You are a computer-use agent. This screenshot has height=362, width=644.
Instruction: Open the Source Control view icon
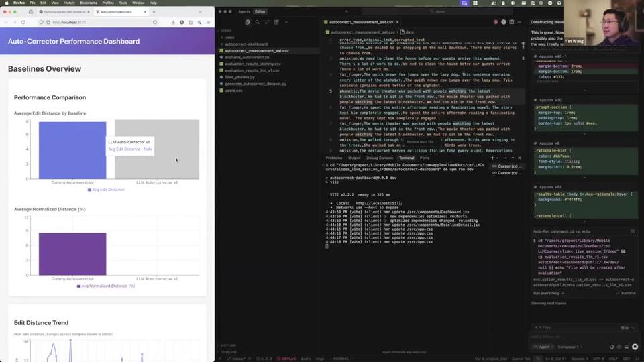point(267,22)
